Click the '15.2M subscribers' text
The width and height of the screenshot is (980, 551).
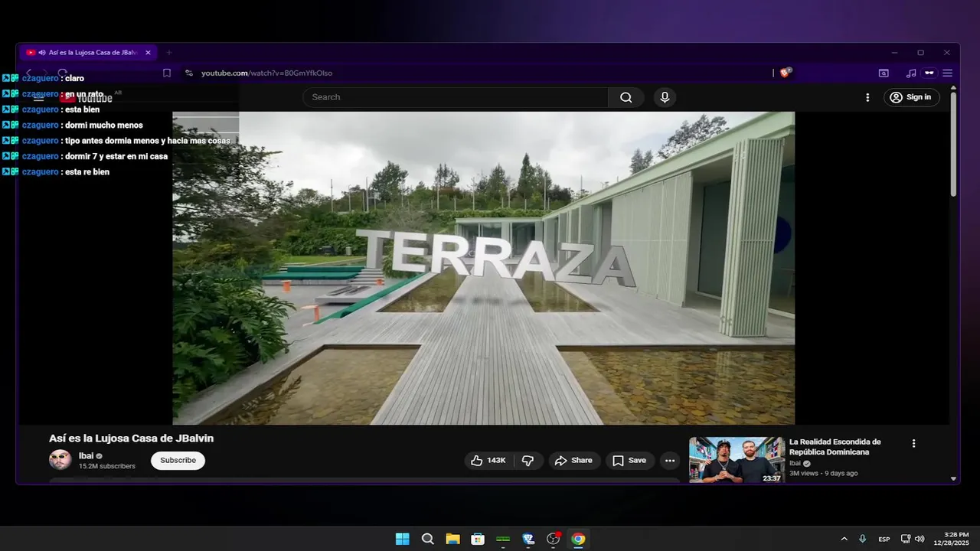pyautogui.click(x=107, y=466)
